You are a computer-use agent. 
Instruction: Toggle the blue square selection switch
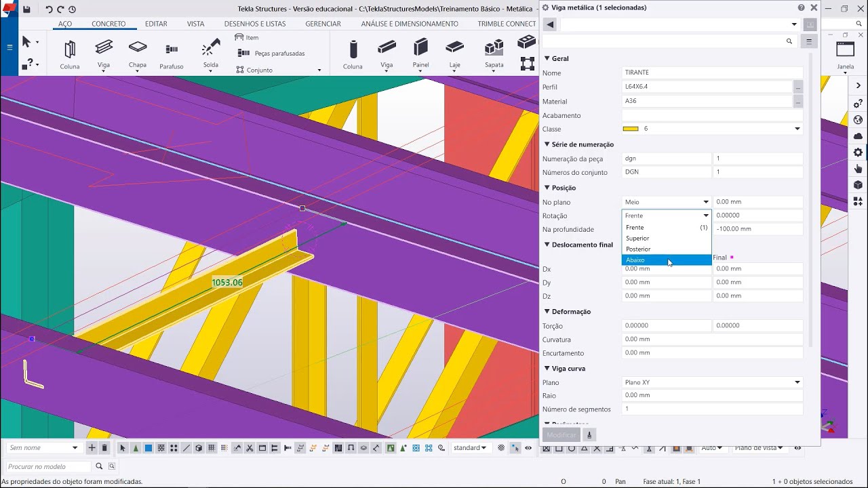coord(148,448)
